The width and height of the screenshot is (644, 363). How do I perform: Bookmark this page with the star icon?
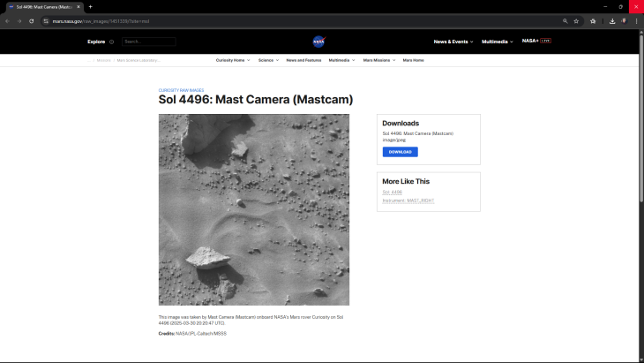pos(576,20)
